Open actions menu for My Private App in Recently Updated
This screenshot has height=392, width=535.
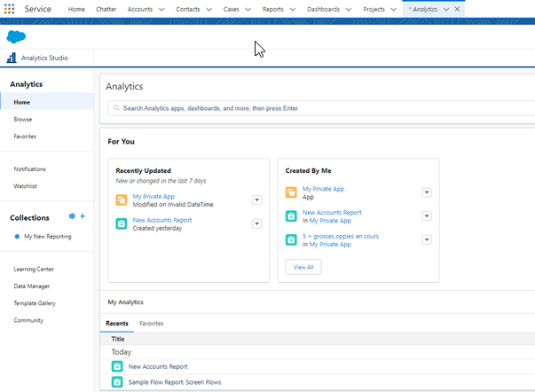pos(257,200)
